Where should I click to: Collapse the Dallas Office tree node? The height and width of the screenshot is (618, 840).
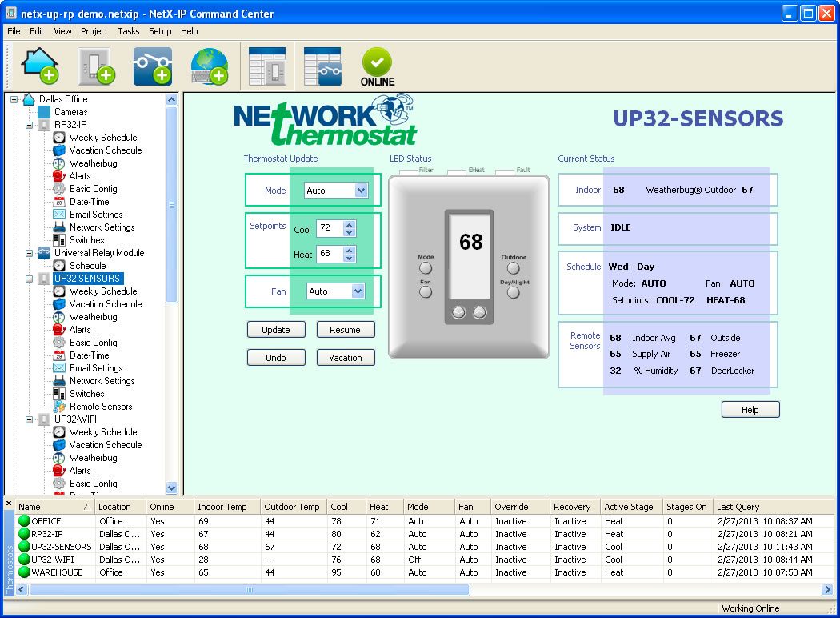click(14, 99)
